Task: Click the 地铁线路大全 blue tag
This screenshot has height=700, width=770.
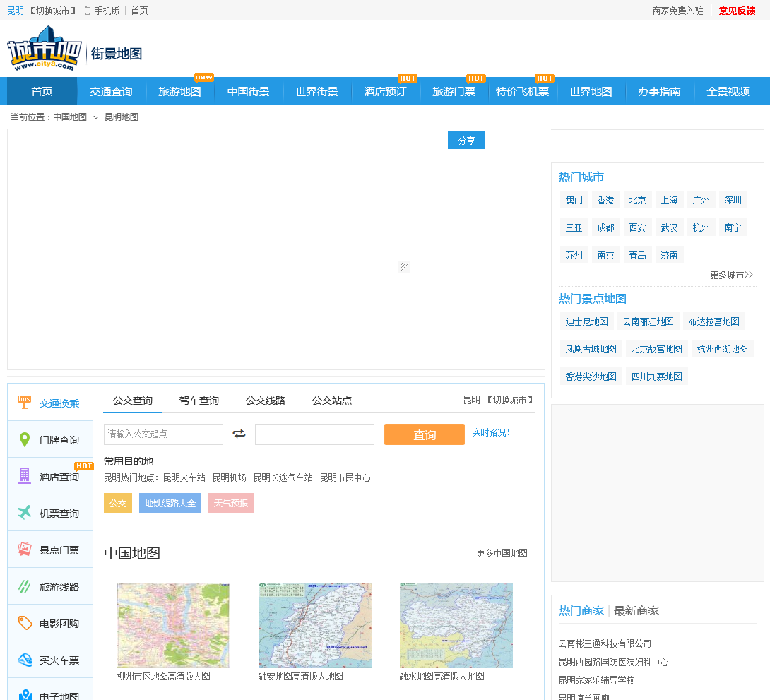Action: coord(170,503)
